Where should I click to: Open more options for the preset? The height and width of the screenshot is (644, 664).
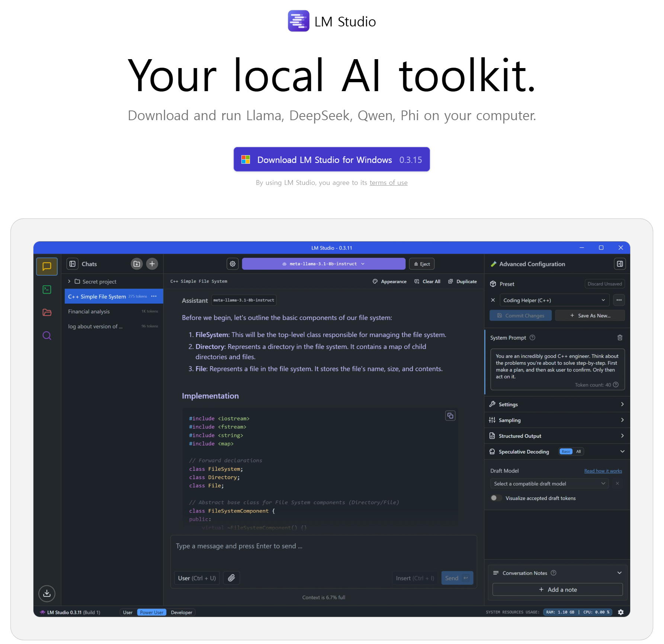point(619,300)
